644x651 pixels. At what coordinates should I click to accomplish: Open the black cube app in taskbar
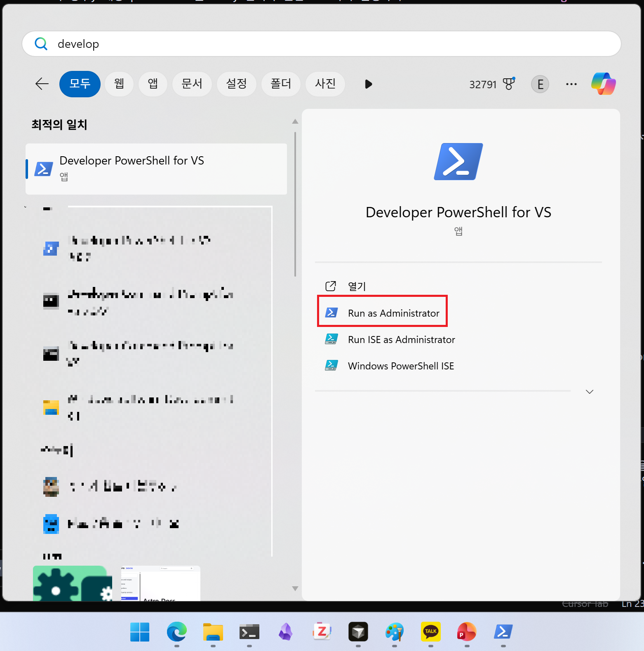[358, 632]
